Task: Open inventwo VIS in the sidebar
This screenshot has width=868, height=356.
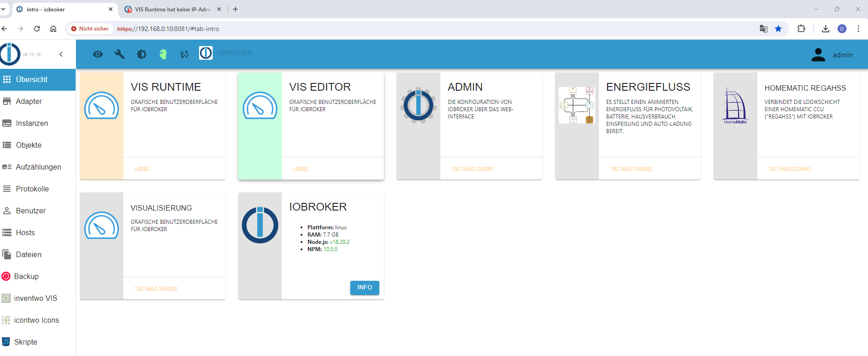Action: pyautogui.click(x=38, y=298)
